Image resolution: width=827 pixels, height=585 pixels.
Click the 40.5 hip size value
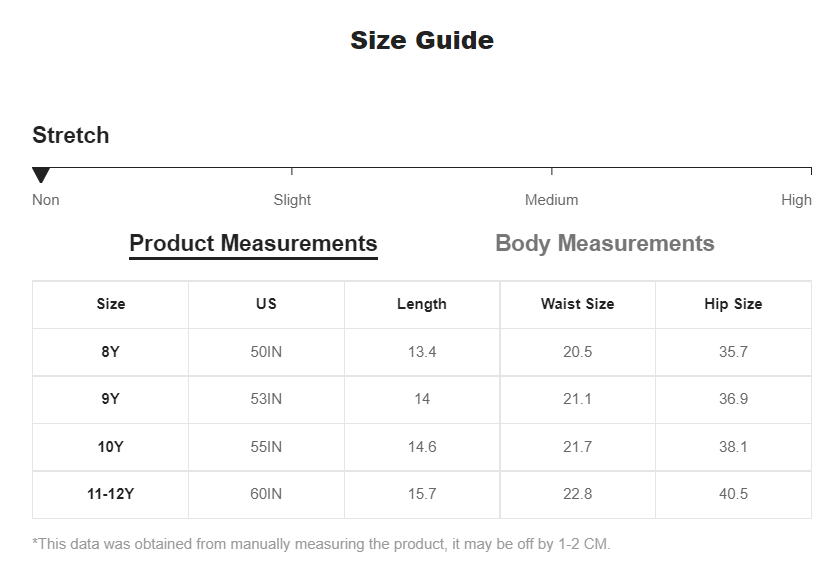[x=733, y=494]
